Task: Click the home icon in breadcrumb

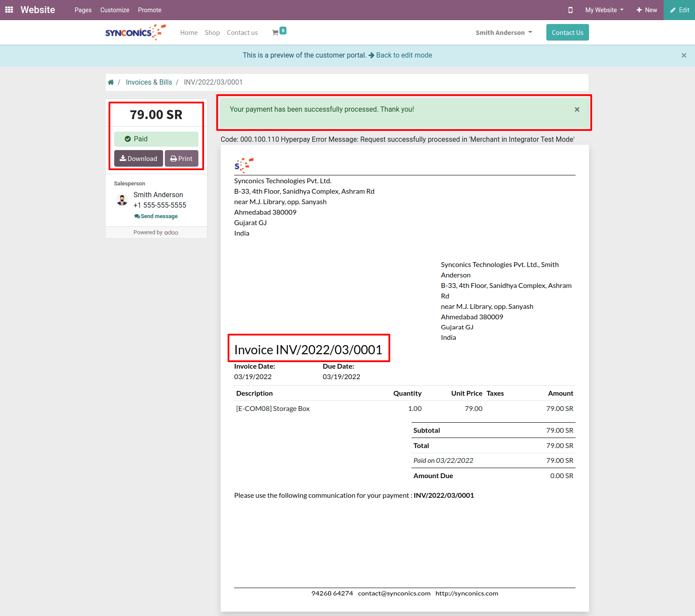Action: tap(111, 82)
